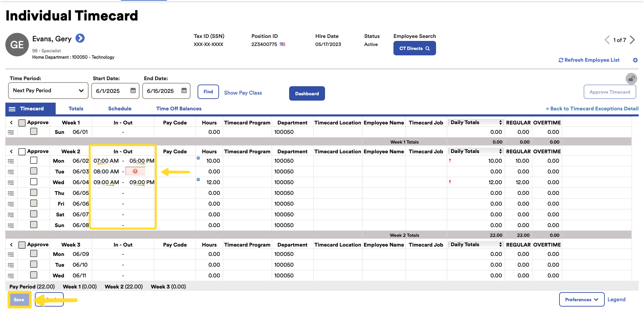Click the missing punch error icon on Tue 06/03
644x320 pixels.
[135, 171]
